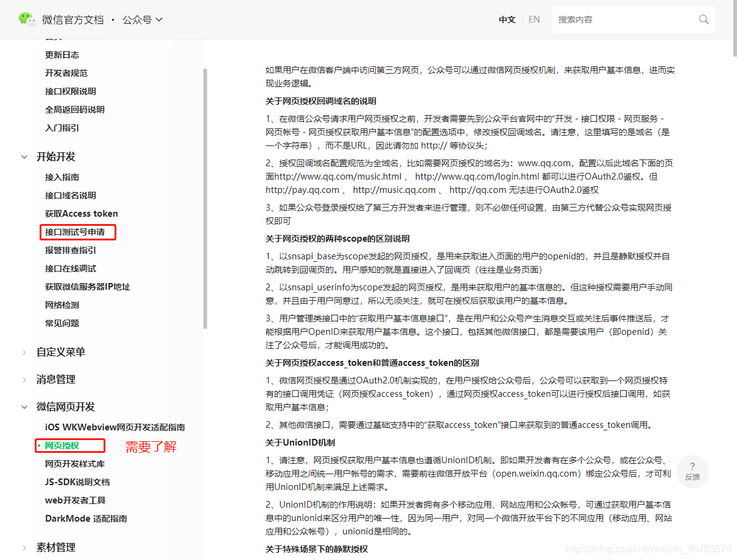Image resolution: width=737 pixels, height=560 pixels.
Task: Switch language to EN
Action: pos(534,19)
